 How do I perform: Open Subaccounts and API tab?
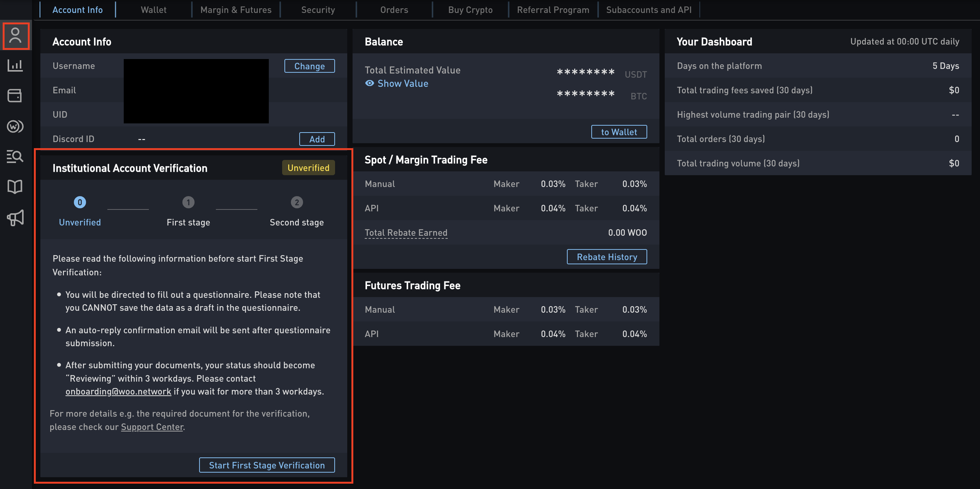pos(648,10)
